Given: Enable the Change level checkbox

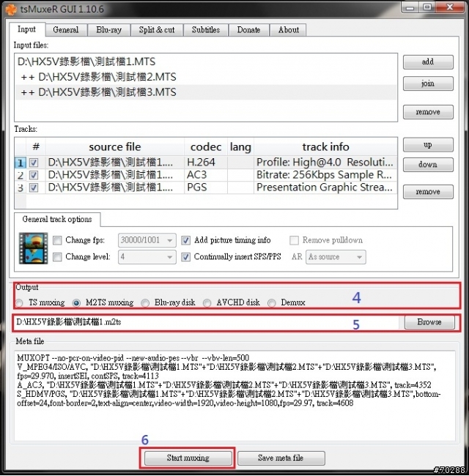Looking at the screenshot, I should [57, 257].
